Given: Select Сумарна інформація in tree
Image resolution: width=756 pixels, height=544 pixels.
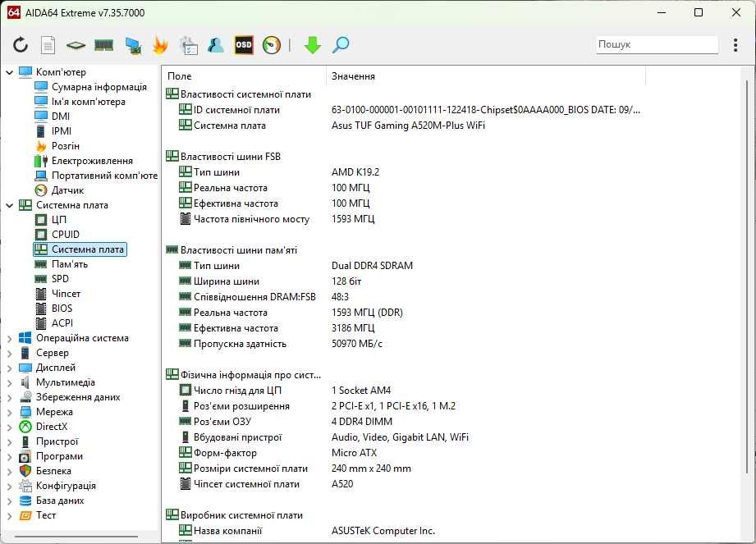Looking at the screenshot, I should [99, 87].
